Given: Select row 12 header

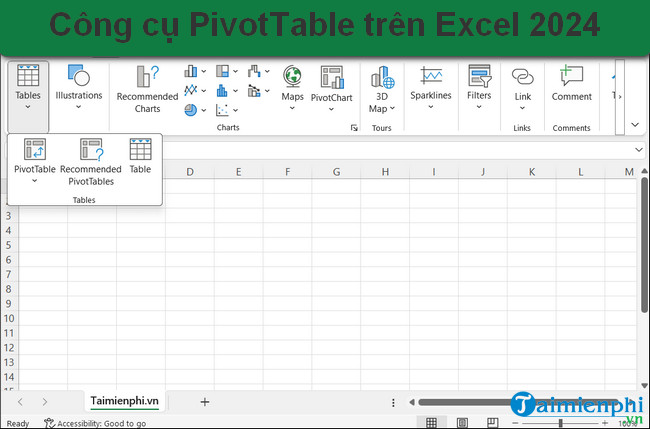Looking at the screenshot, I should (9, 347).
